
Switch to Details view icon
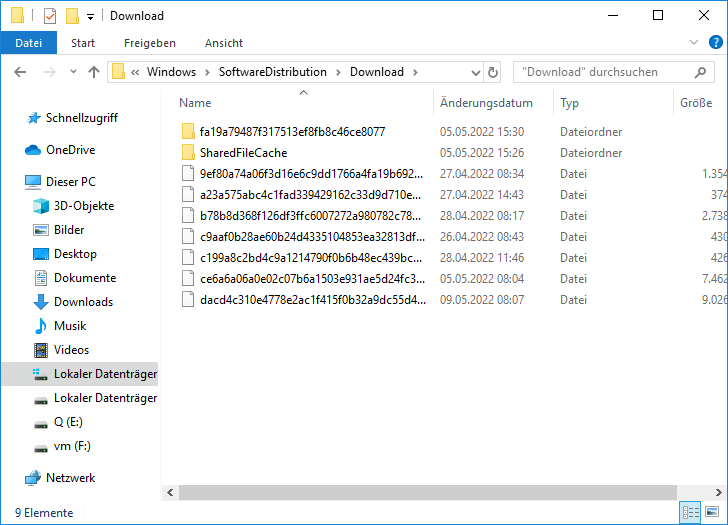click(x=690, y=512)
